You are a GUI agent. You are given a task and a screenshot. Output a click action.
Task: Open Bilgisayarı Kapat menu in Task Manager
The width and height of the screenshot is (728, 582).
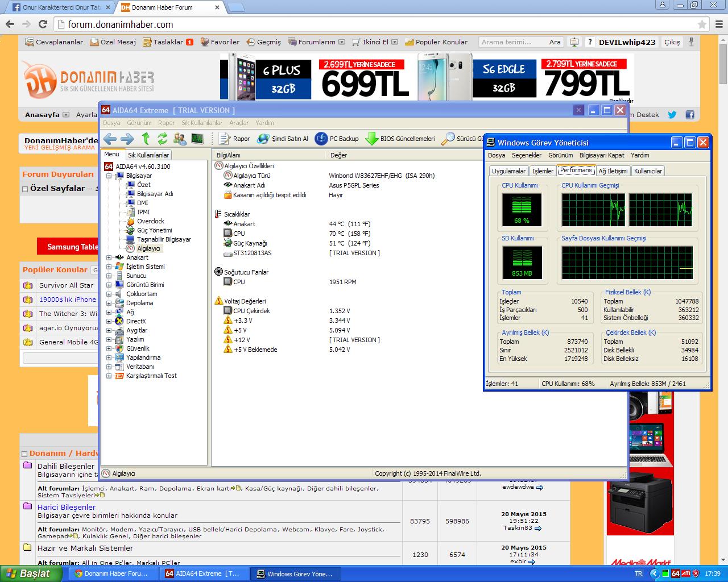click(602, 155)
